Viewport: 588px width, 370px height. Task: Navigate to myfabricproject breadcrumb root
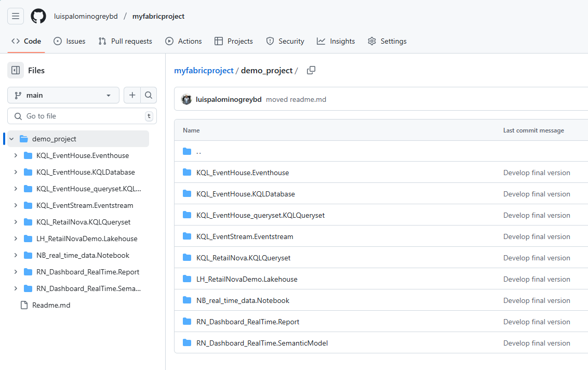click(x=204, y=71)
